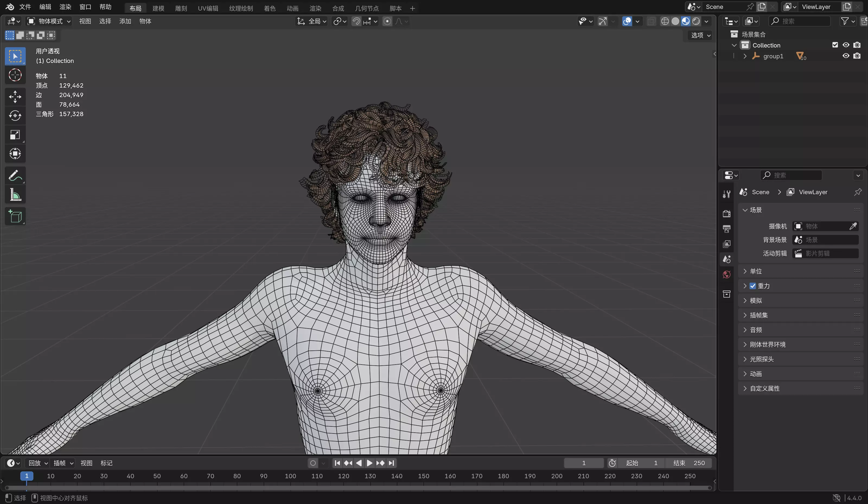Switch to the Geometry Nodes workspace tab
This screenshot has height=504, width=868.
[367, 8]
